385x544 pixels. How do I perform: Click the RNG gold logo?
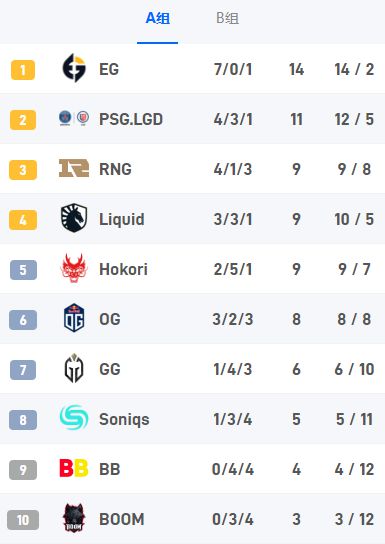[74, 168]
